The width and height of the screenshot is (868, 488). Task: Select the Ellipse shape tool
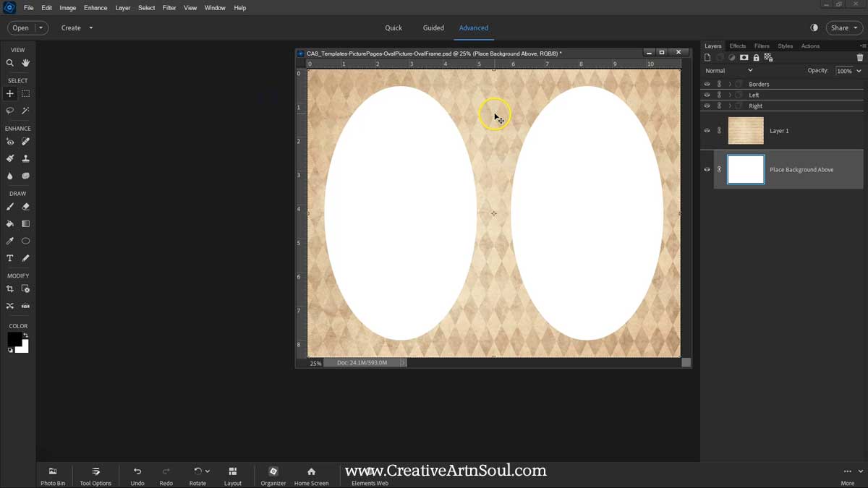click(x=26, y=241)
